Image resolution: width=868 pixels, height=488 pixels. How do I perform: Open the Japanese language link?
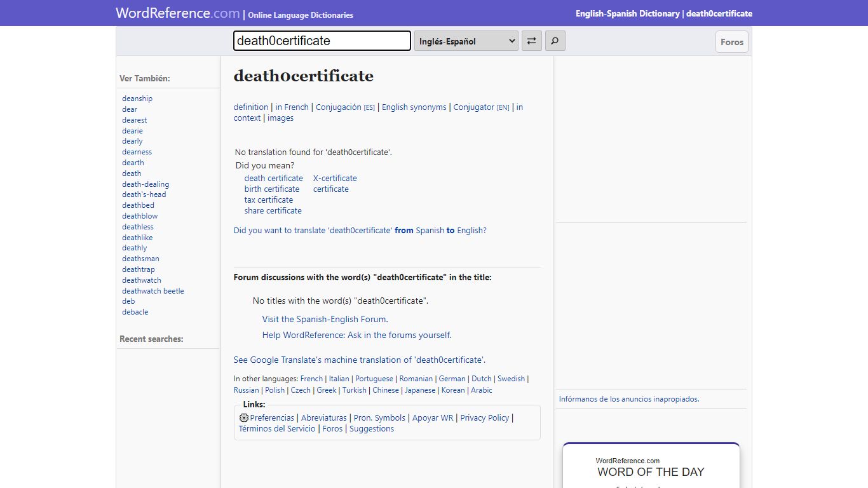(x=420, y=390)
